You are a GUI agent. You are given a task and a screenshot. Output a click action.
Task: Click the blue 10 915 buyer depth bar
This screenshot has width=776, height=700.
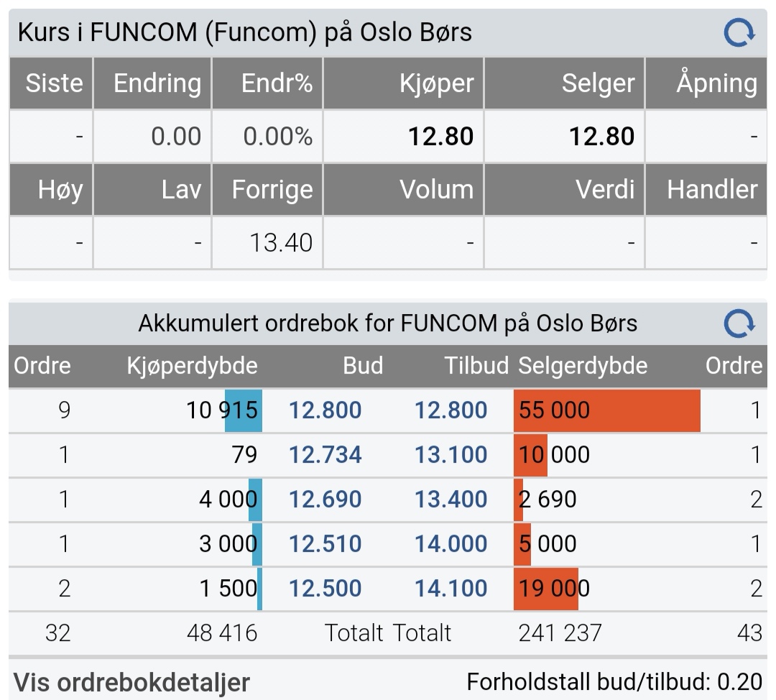tap(244, 410)
